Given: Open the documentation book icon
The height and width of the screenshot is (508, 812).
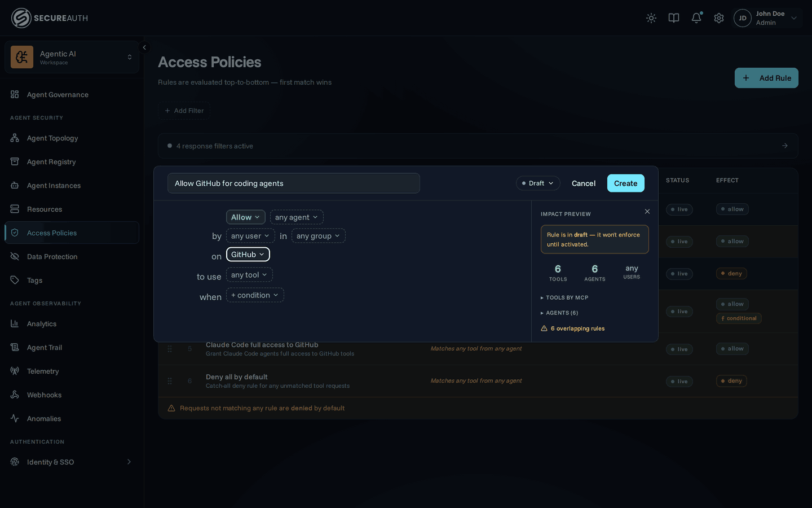Looking at the screenshot, I should point(674,18).
